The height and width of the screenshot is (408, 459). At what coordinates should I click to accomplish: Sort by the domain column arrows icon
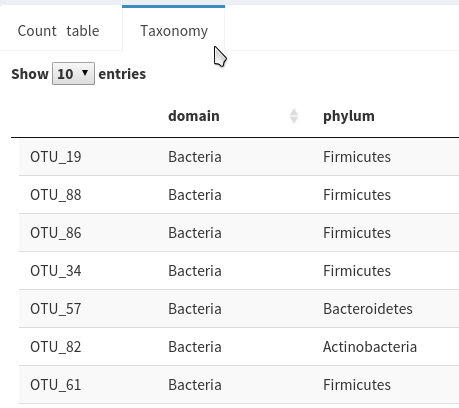pyautogui.click(x=294, y=116)
